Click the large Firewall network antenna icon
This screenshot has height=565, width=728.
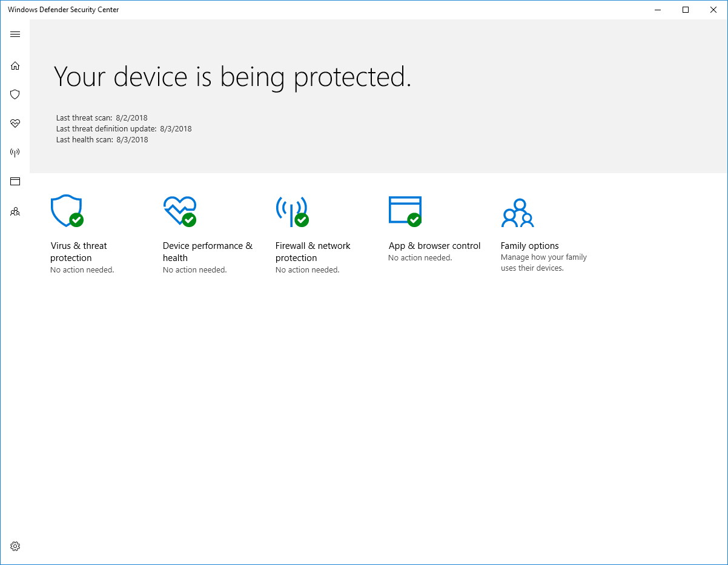point(292,211)
